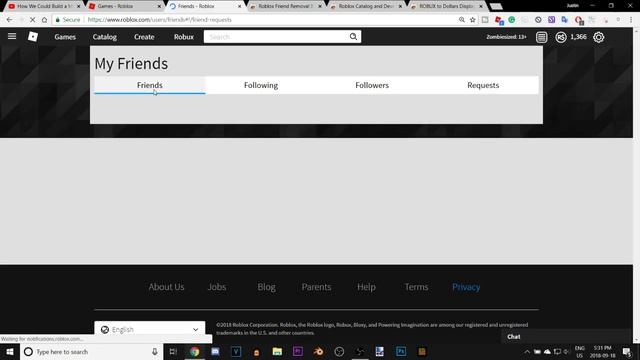Open Discord from the taskbar
The image size is (640, 360).
(x=215, y=351)
